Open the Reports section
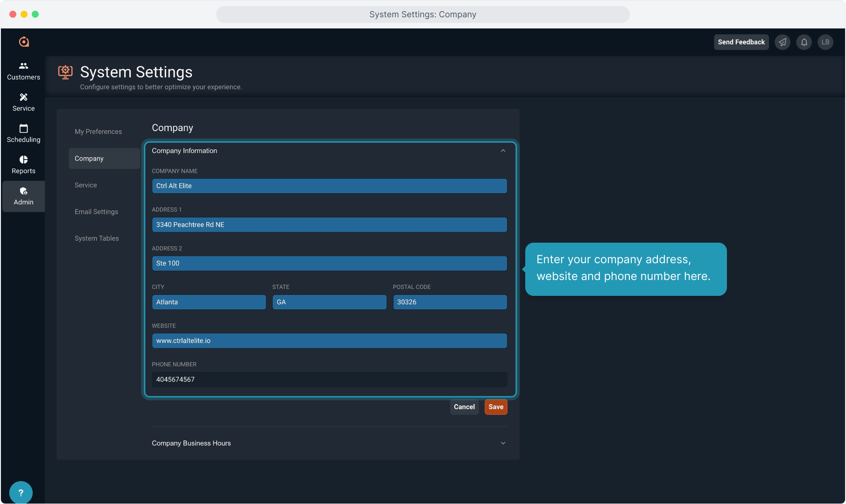 (23, 165)
